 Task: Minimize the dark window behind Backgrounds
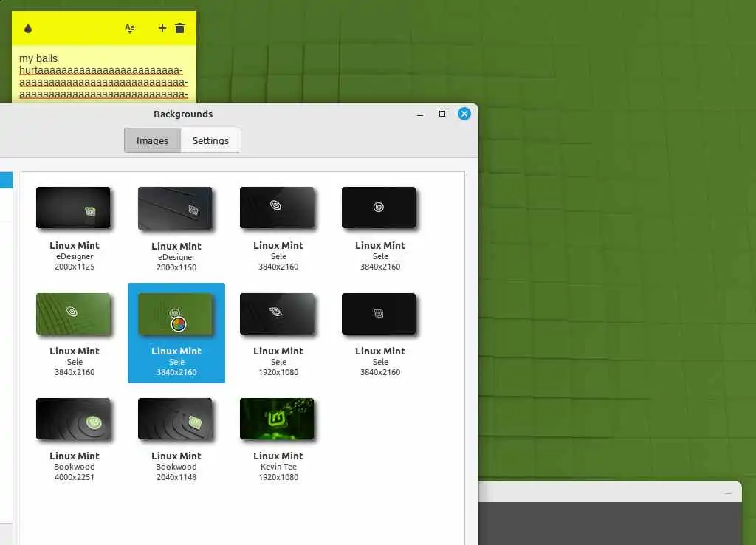click(x=728, y=493)
